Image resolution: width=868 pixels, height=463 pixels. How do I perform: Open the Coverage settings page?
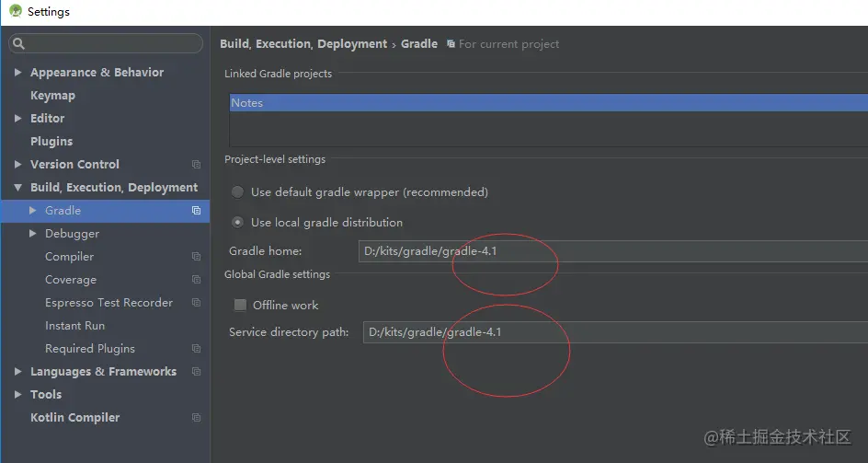(71, 280)
